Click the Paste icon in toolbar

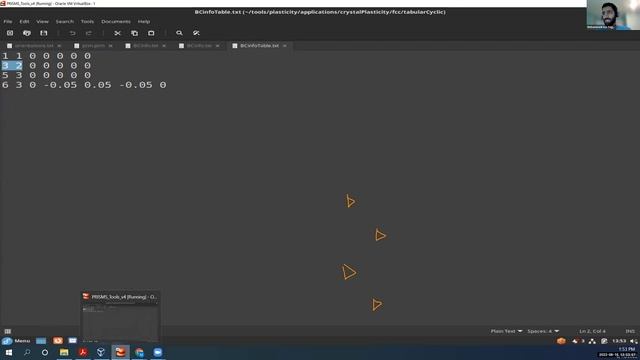coord(151,33)
